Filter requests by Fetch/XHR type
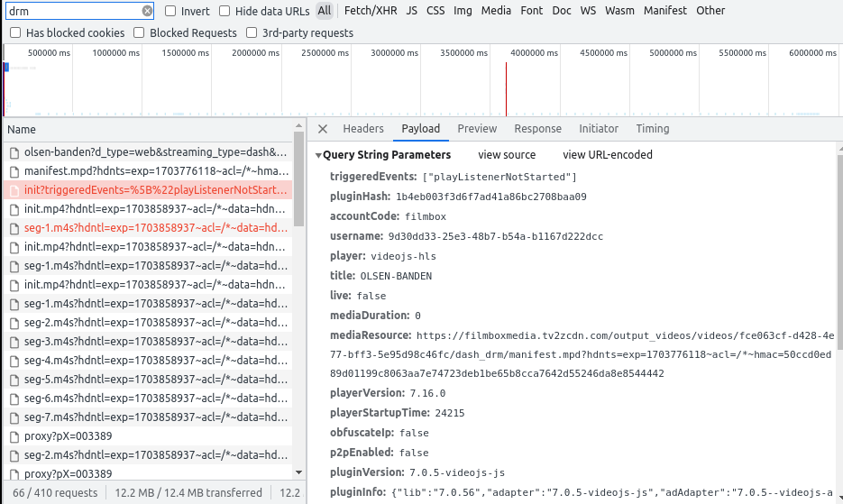This screenshot has width=843, height=504. (x=370, y=11)
